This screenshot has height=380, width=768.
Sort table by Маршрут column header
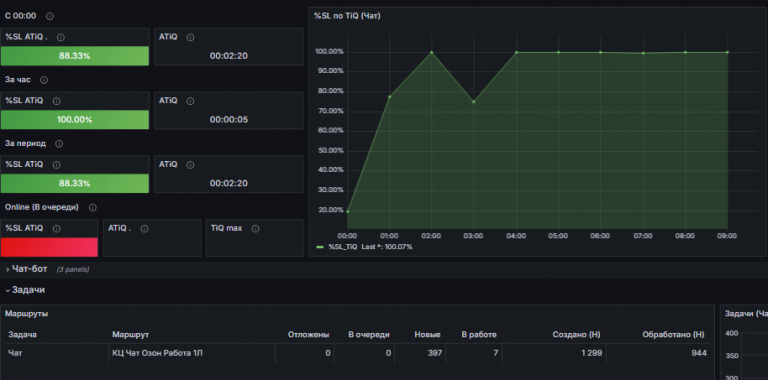130,334
